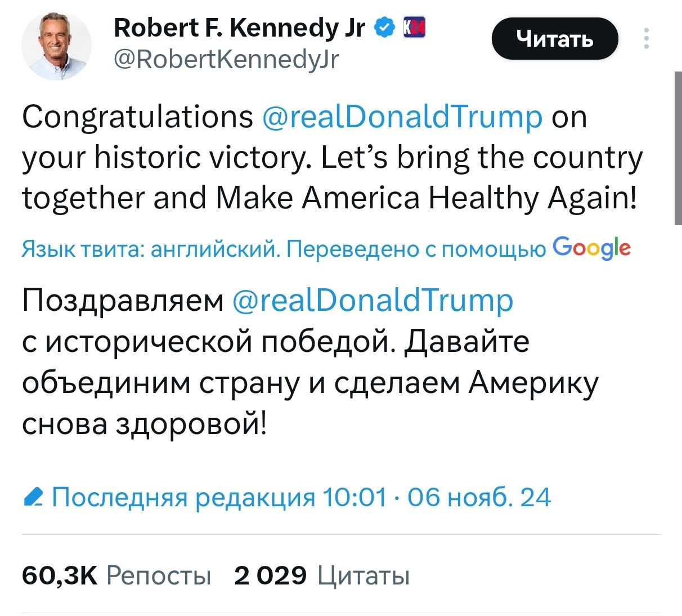This screenshot has width=682, height=616.
Task: Open the three-dot more options menu
Action: (646, 38)
